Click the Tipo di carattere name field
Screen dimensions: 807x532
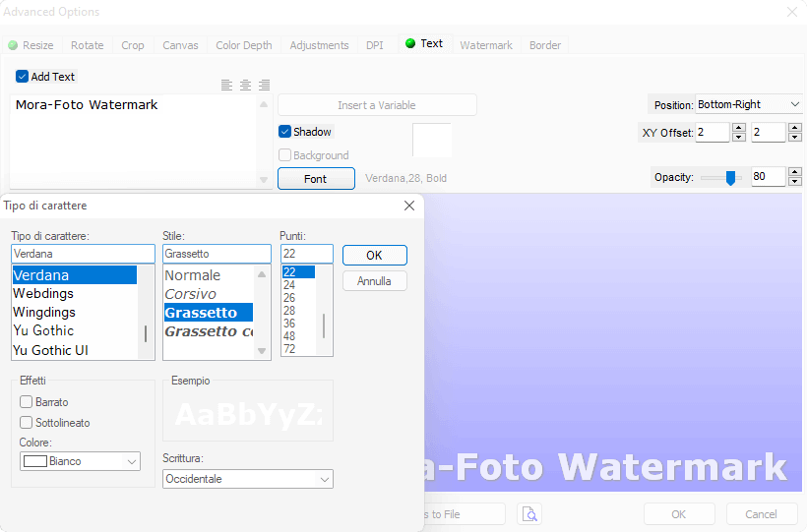click(x=83, y=254)
